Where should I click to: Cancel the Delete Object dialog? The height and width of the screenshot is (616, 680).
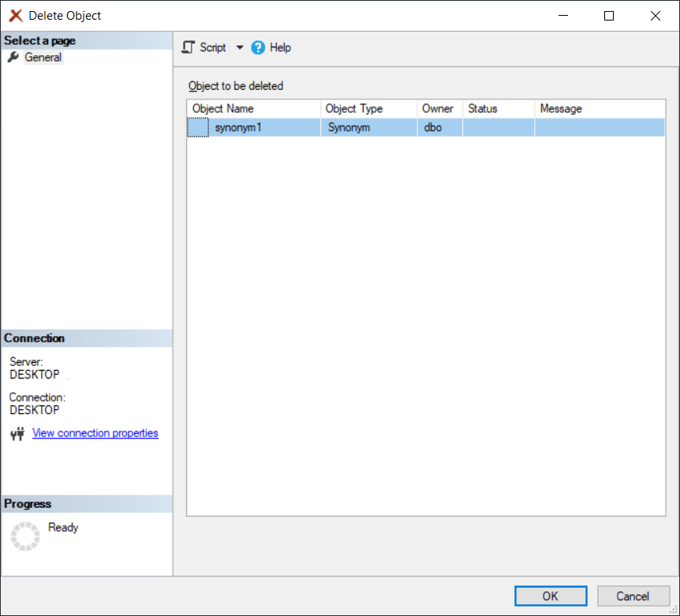click(x=633, y=595)
